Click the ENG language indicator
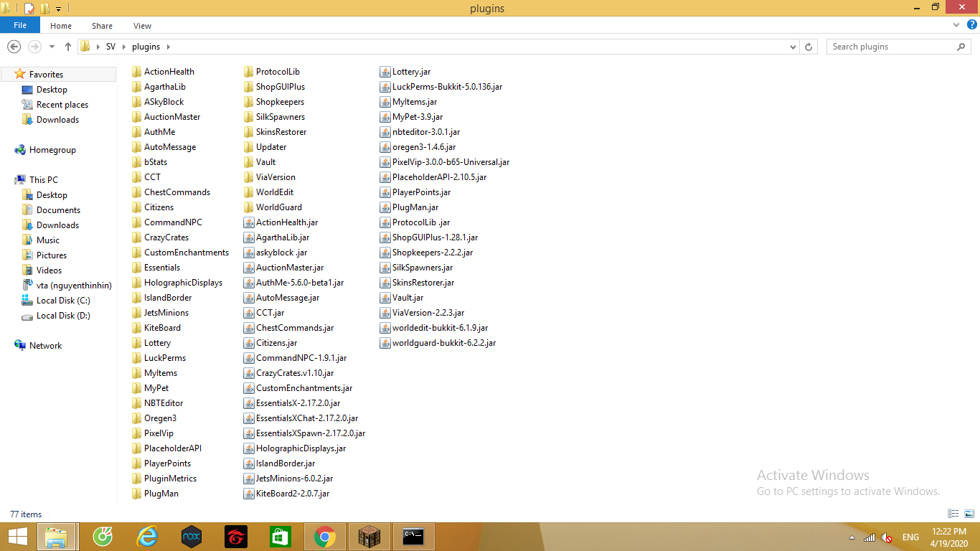980x551 pixels. click(910, 537)
